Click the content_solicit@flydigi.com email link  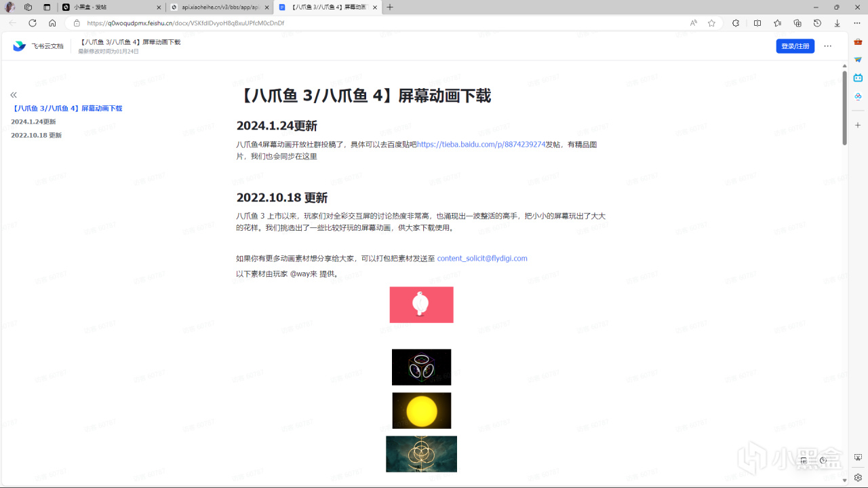(x=482, y=259)
